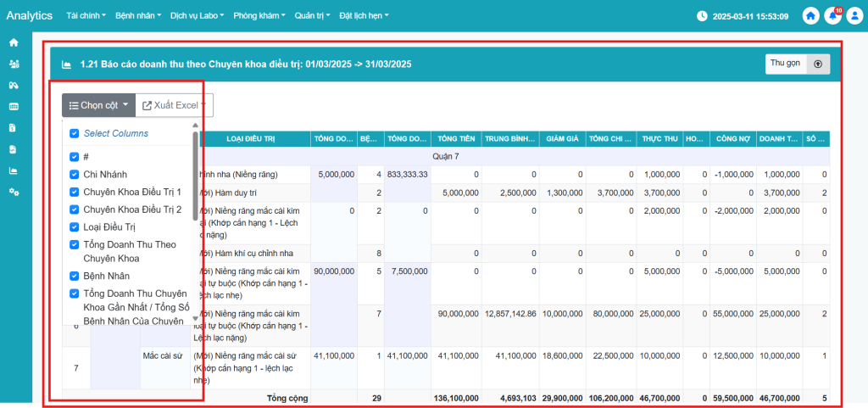Toggle the Select Columns checkbox
Image resolution: width=868 pixels, height=408 pixels.
[75, 133]
